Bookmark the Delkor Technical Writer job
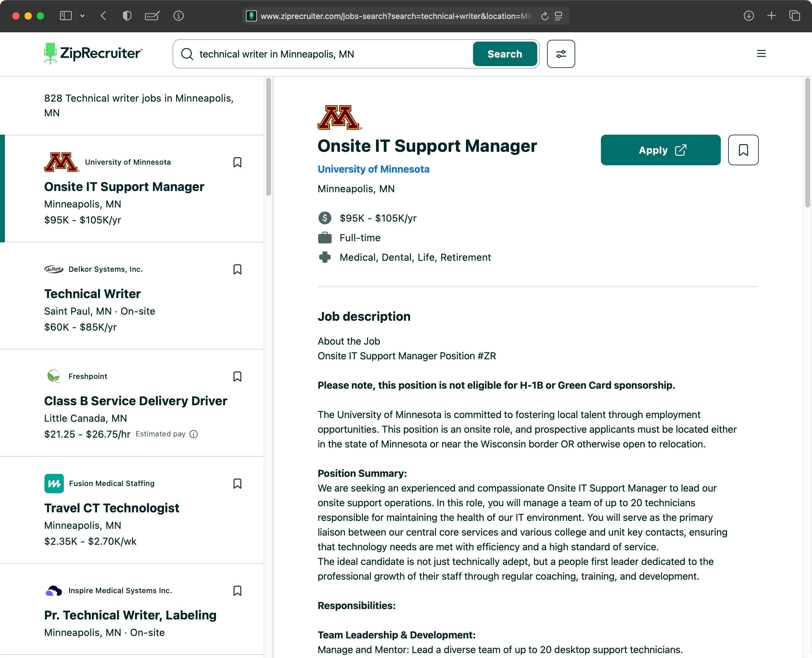 coord(237,270)
